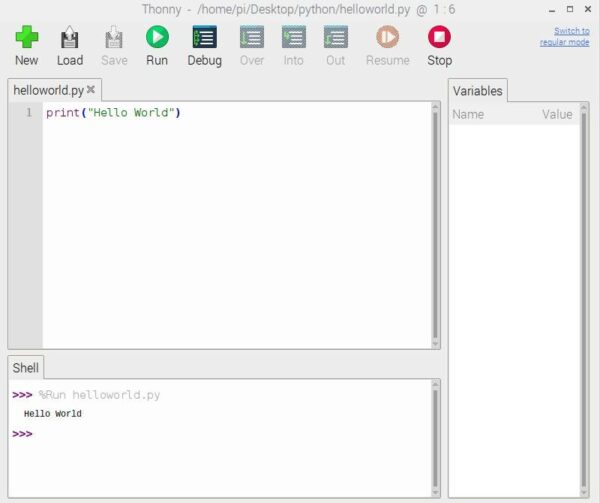Switch to the Shell tab
Screen dimensions: 600x503
pos(26,368)
